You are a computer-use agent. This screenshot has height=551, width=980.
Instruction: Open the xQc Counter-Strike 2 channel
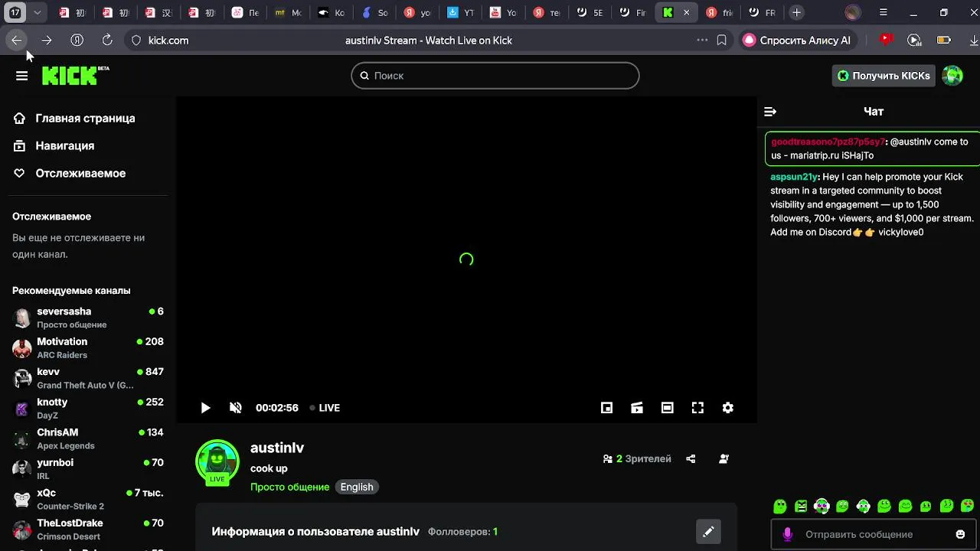tap(88, 499)
